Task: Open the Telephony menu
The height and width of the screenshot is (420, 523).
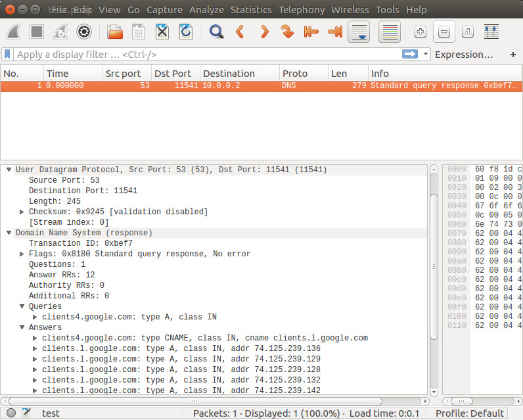Action: click(301, 10)
